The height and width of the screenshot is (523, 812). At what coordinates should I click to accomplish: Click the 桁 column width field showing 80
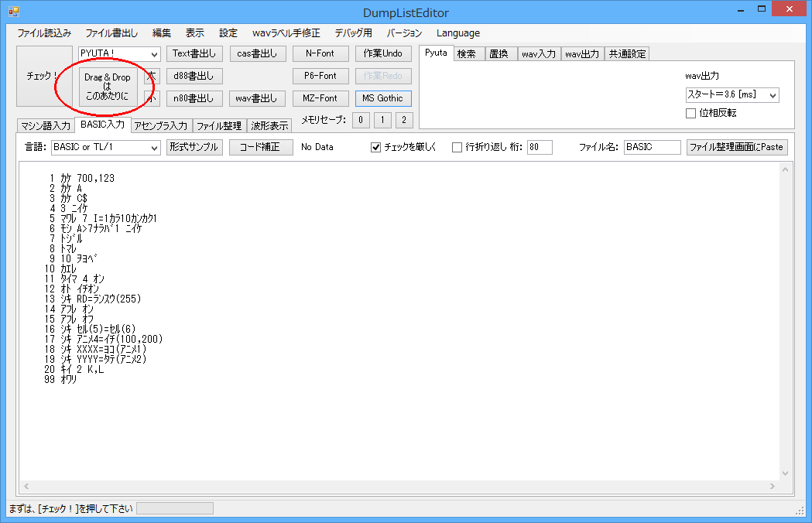pos(540,147)
